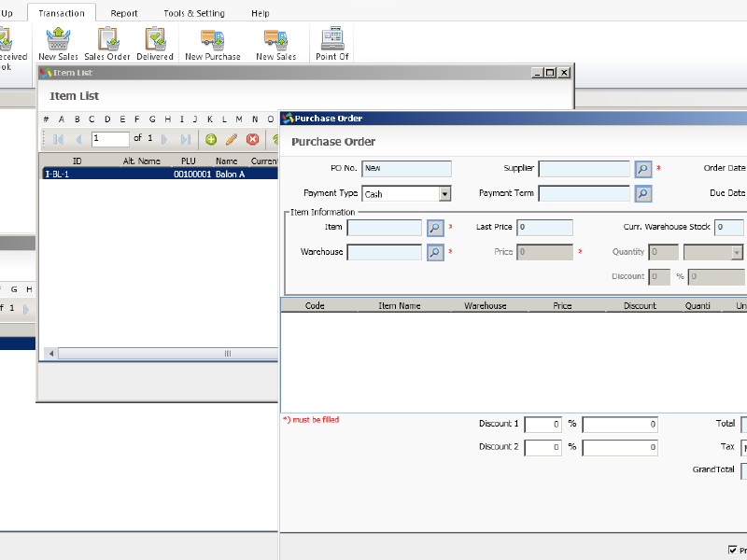Launch New Purchase truck icon
This screenshot has width=747, height=560.
[213, 44]
